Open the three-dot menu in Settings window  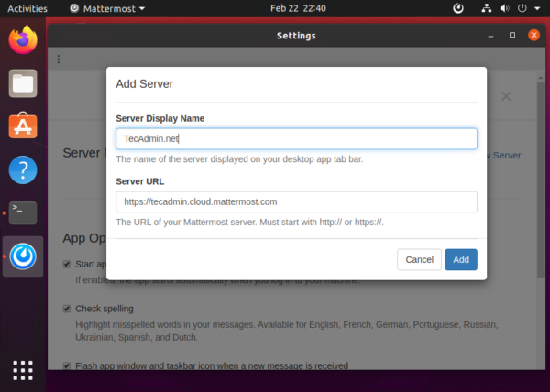click(59, 60)
